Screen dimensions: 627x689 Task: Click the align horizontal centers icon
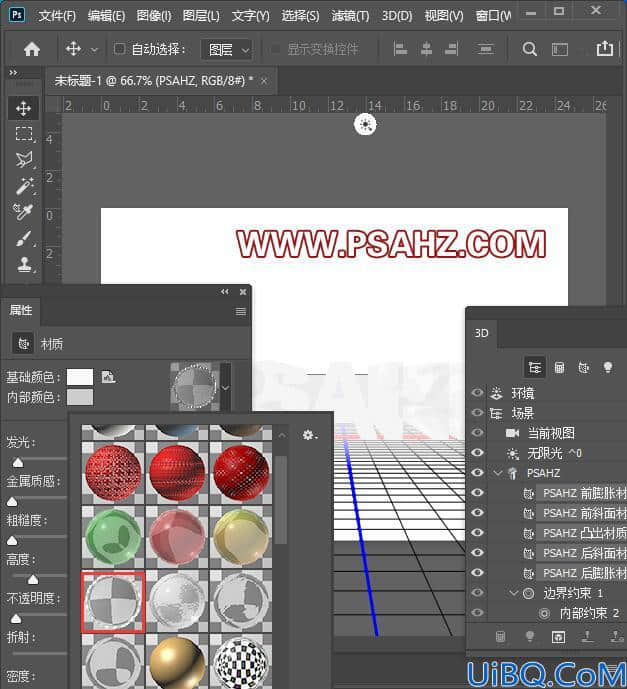[x=426, y=49]
